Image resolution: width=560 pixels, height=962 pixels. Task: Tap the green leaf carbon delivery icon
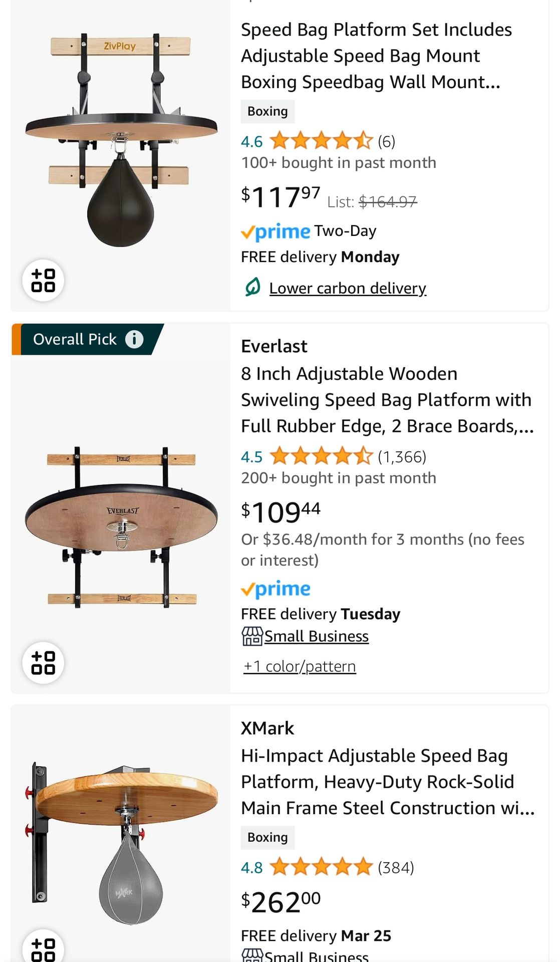(x=252, y=287)
